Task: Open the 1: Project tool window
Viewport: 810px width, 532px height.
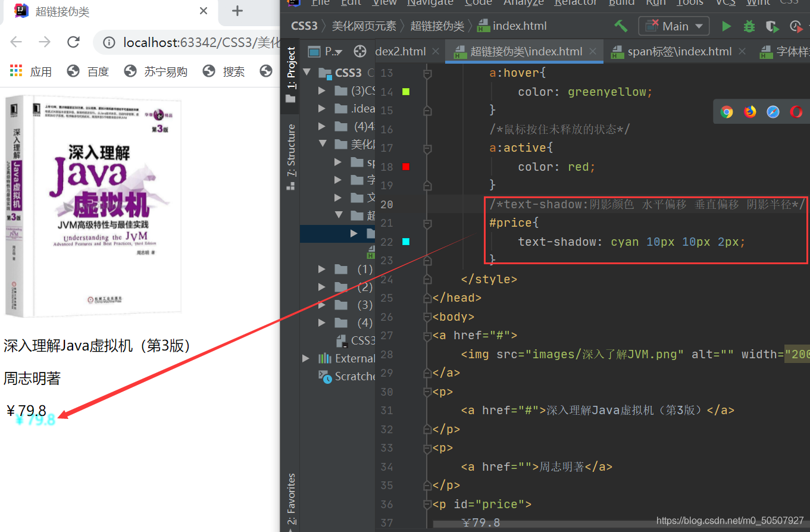Action: point(290,74)
